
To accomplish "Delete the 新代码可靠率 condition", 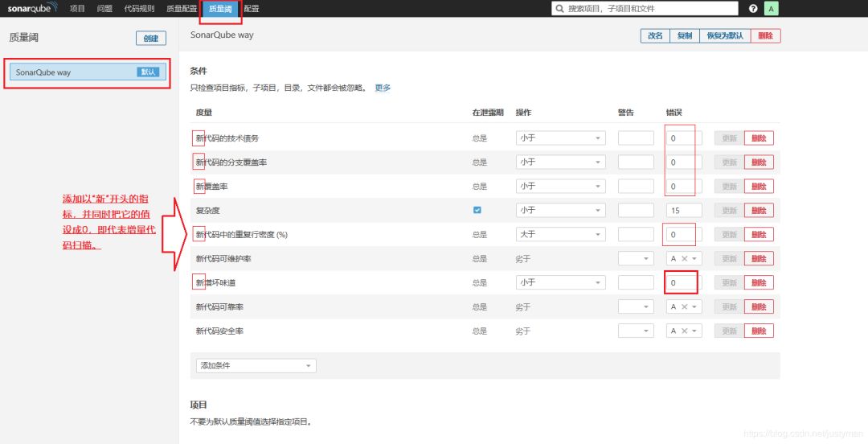I will [759, 307].
